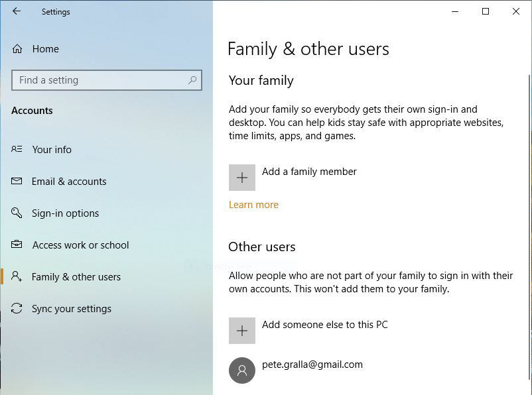Click the Find a setting search box

[107, 80]
